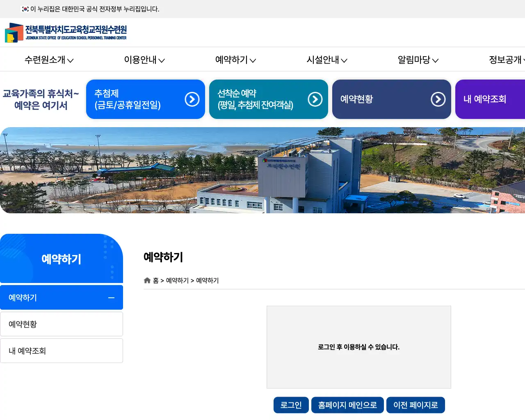Click the training center aerial banner image
The image size is (525, 420).
pos(262,170)
